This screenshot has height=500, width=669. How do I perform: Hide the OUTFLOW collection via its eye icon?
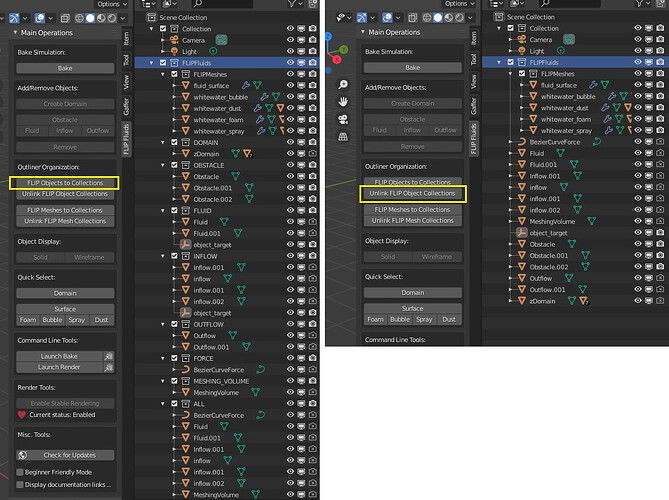click(290, 324)
